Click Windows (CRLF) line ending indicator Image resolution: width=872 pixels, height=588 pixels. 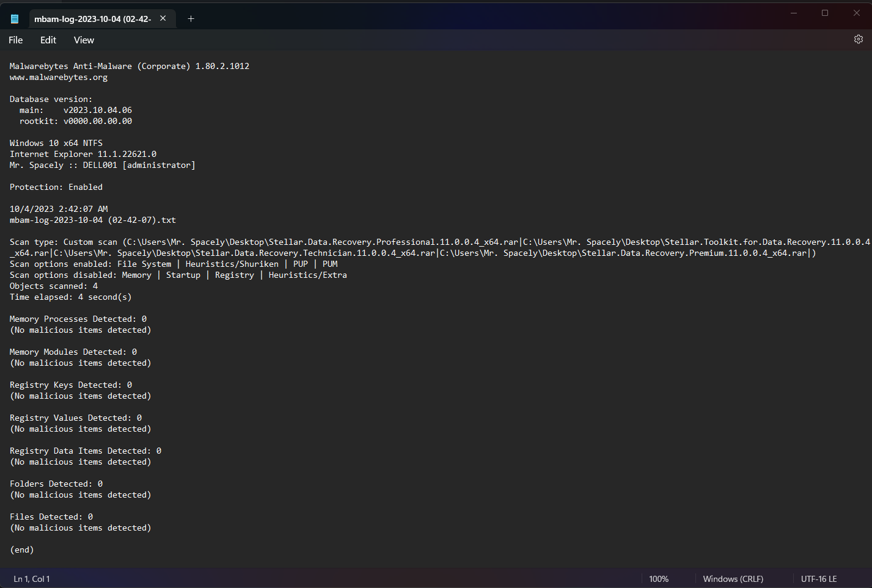[x=733, y=579]
